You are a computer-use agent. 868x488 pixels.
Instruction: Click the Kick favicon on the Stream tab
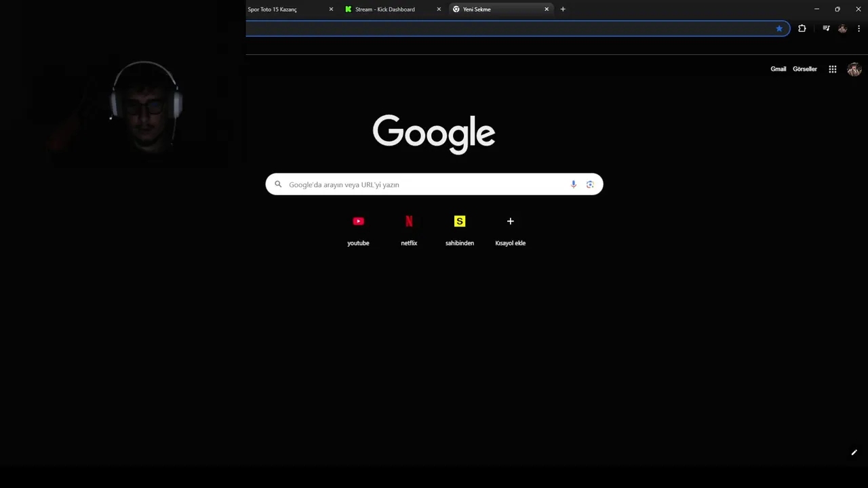349,9
